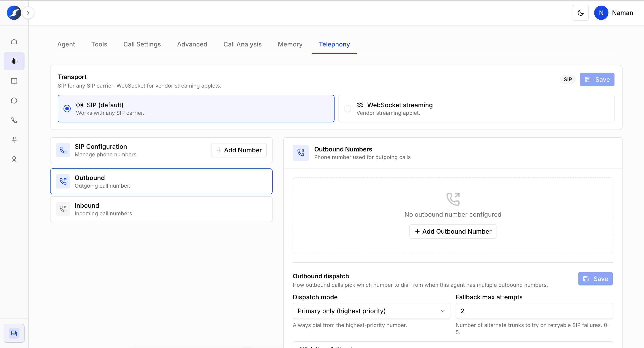644x348 pixels.
Task: Click the 'Outbound dispatch' heading
Action: coord(321,276)
